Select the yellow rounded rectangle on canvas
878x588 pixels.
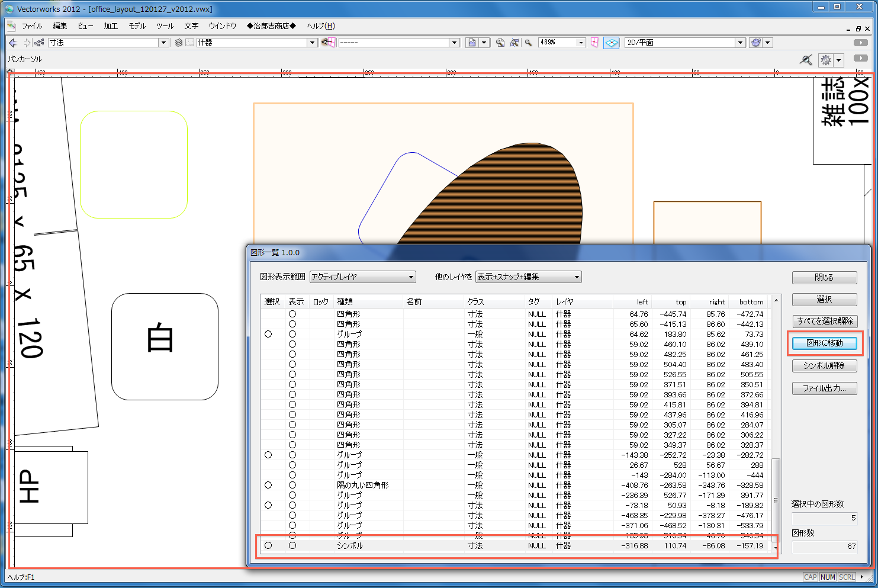134,165
